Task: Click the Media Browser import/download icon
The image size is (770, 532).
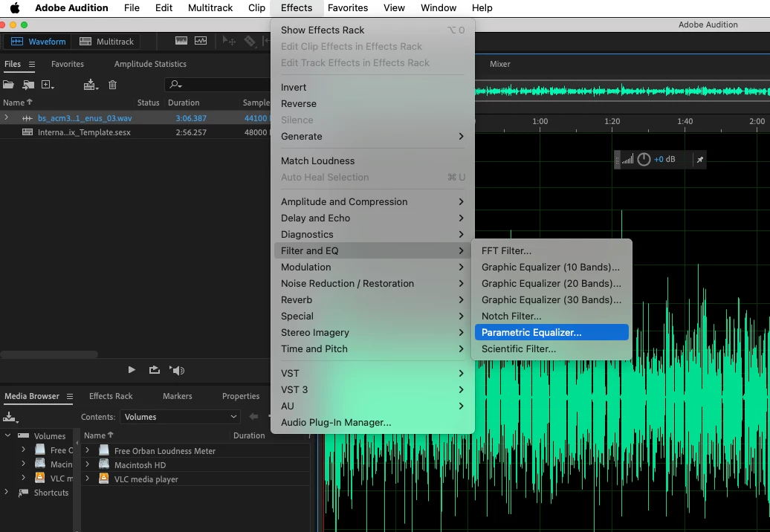Action: pyautogui.click(x=10, y=417)
